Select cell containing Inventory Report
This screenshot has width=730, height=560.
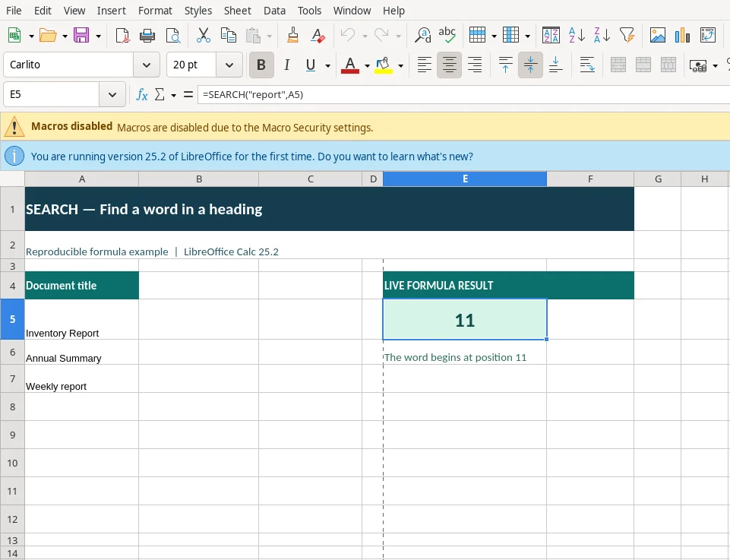click(x=82, y=319)
